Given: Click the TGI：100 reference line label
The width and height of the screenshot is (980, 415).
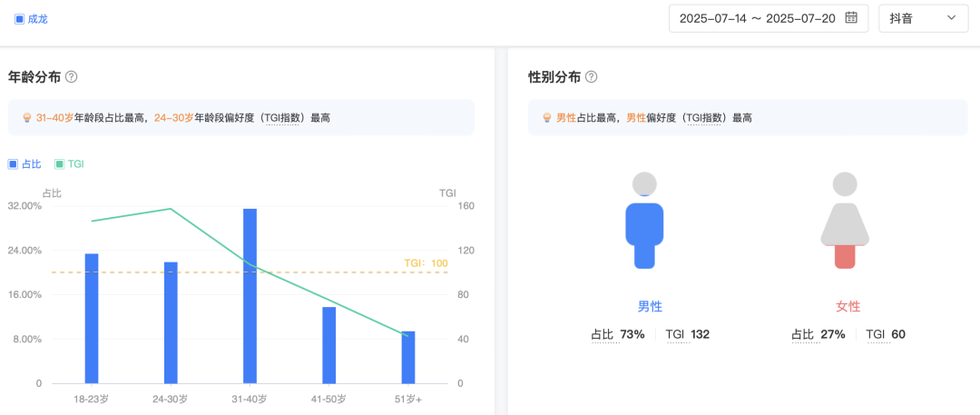Looking at the screenshot, I should tap(426, 263).
